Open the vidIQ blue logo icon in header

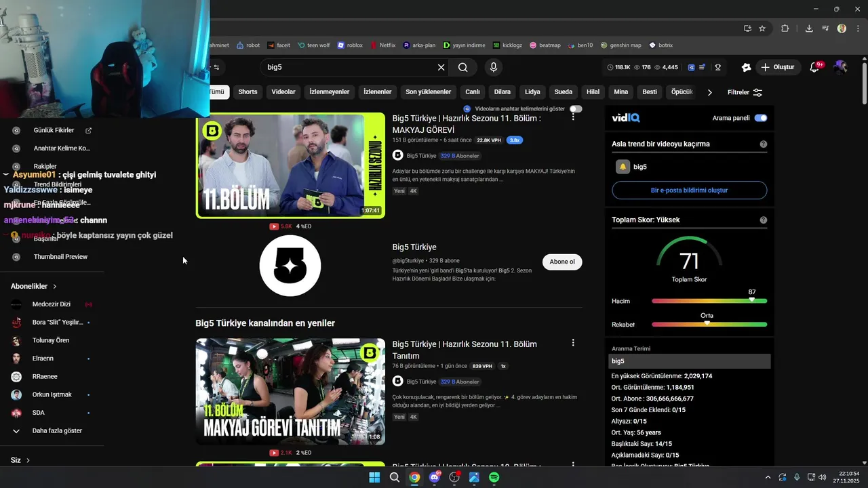[x=690, y=67]
